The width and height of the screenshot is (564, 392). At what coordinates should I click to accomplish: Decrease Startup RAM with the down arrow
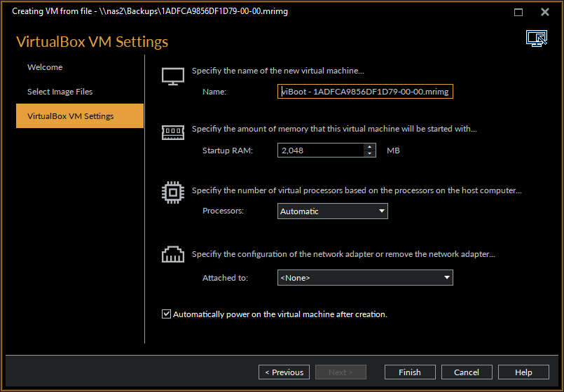pyautogui.click(x=369, y=154)
